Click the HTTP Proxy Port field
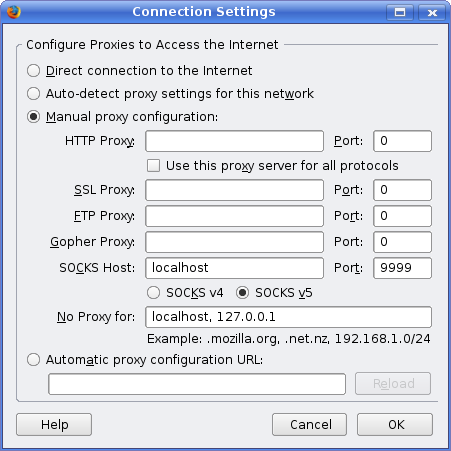 402,141
